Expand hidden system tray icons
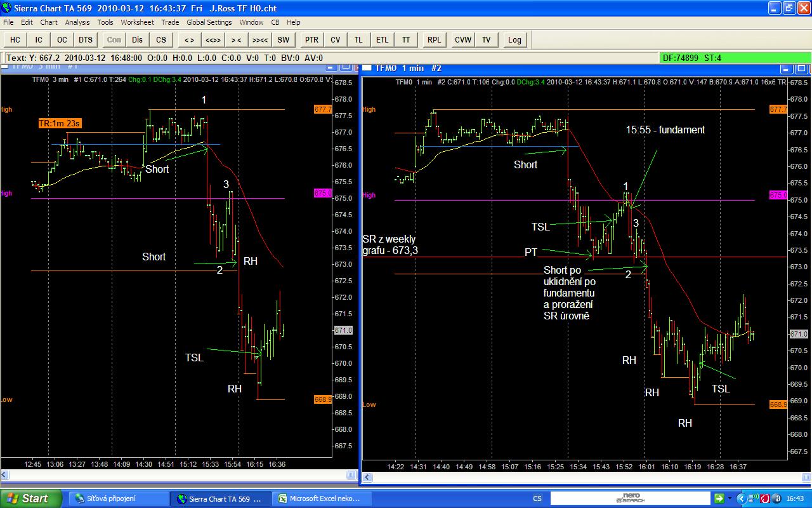812x508 pixels. click(741, 498)
